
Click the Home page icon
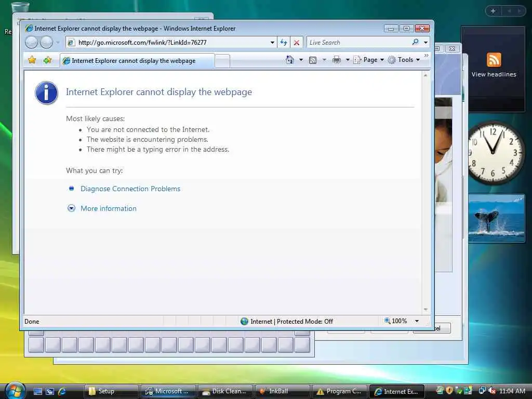(x=290, y=60)
